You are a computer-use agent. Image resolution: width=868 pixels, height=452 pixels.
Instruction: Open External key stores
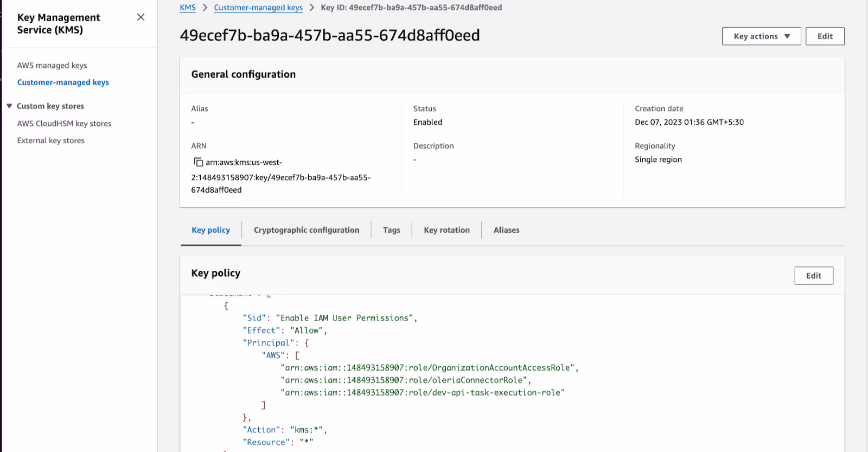50,141
